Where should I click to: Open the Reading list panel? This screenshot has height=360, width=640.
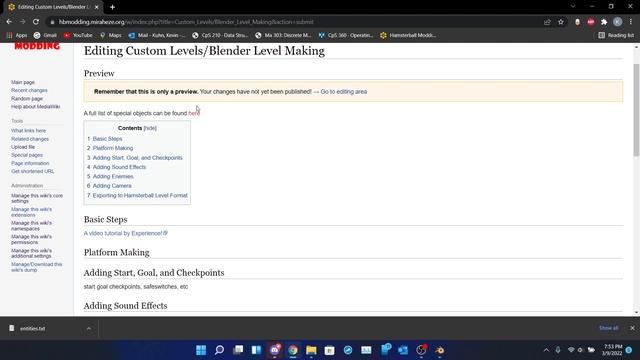pyautogui.click(x=616, y=36)
